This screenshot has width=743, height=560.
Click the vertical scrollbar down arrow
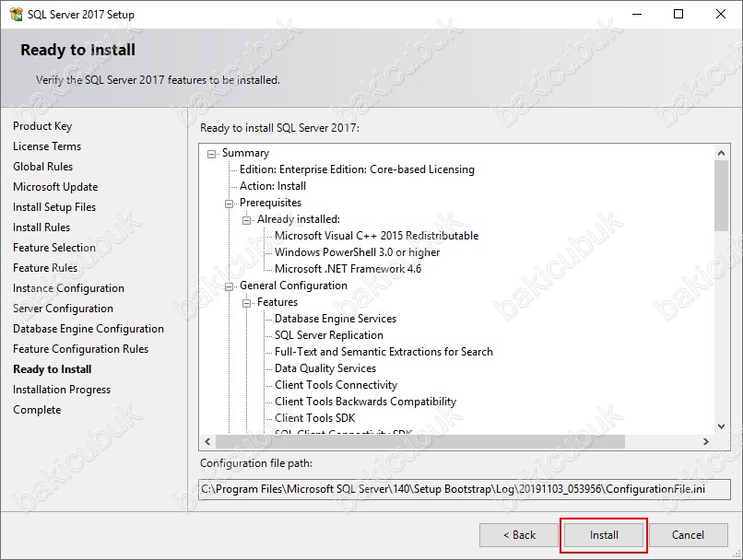721,426
